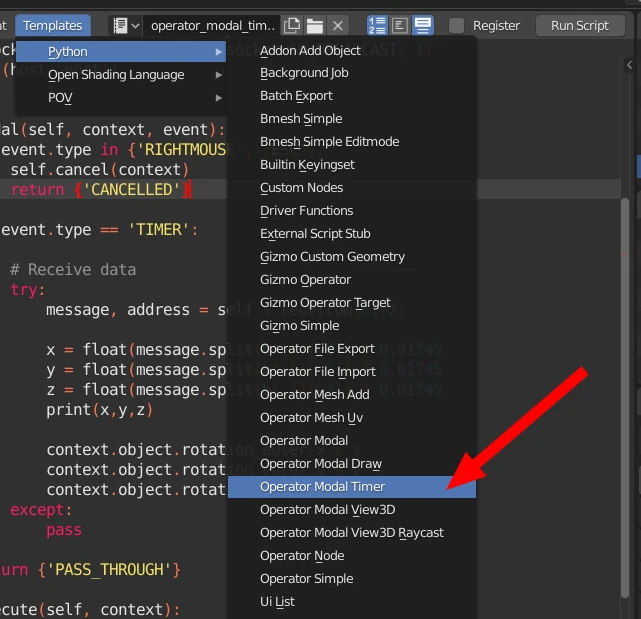Choose the Addon Add Object template
The width and height of the screenshot is (641, 619).
[x=310, y=50]
